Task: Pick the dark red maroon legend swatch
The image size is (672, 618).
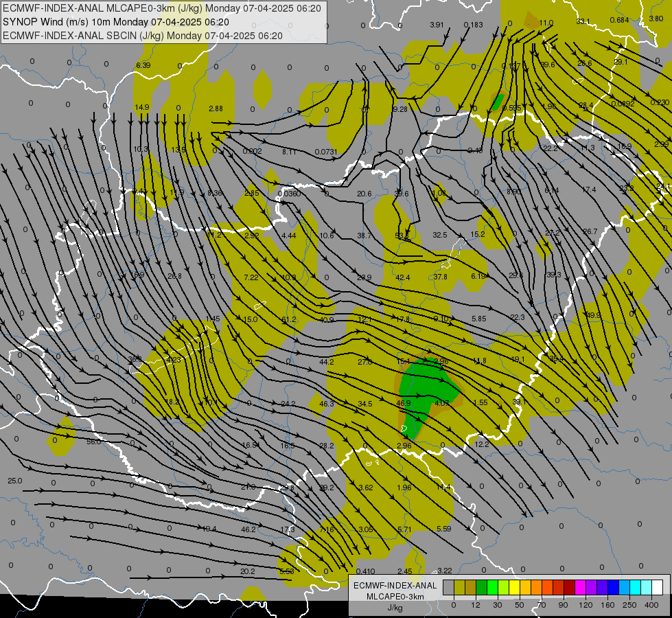Action: point(569,587)
